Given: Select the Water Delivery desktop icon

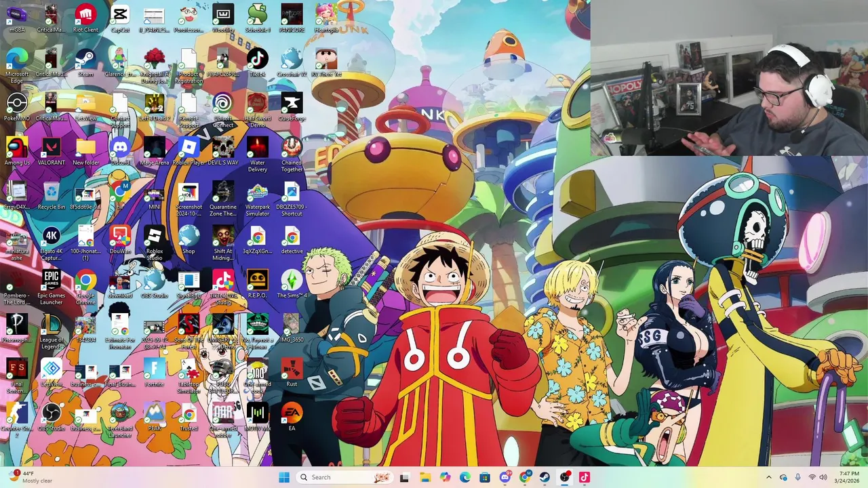Looking at the screenshot, I should (x=258, y=155).
